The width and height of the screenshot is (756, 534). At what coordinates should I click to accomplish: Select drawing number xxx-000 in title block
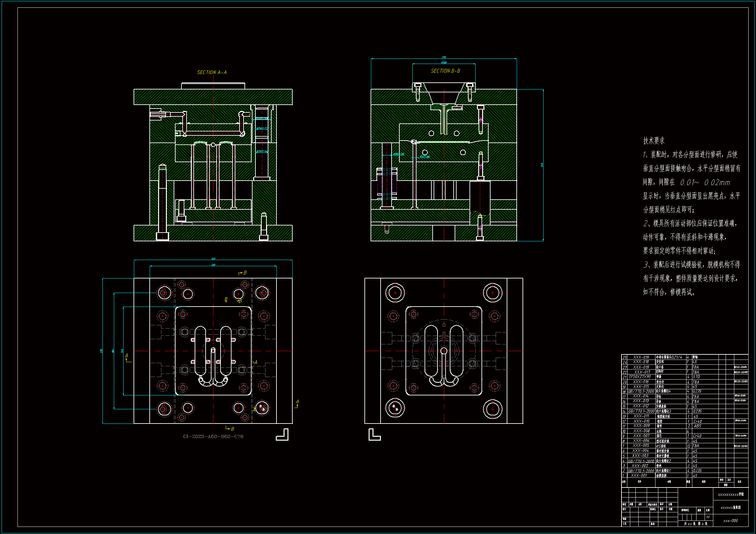pos(730,521)
